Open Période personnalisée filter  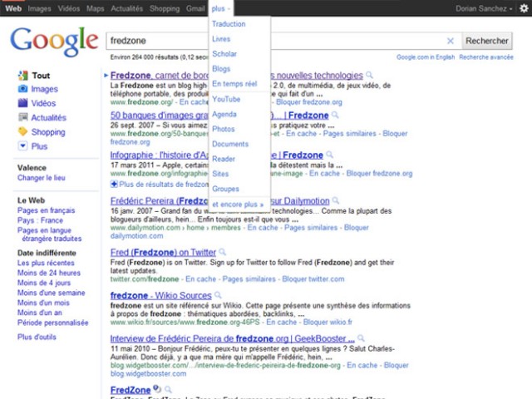click(53, 323)
